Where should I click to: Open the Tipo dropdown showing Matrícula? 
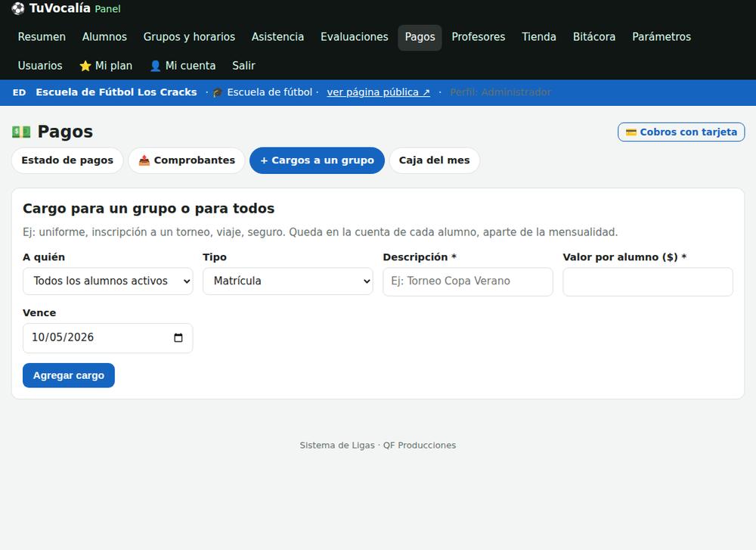(288, 281)
